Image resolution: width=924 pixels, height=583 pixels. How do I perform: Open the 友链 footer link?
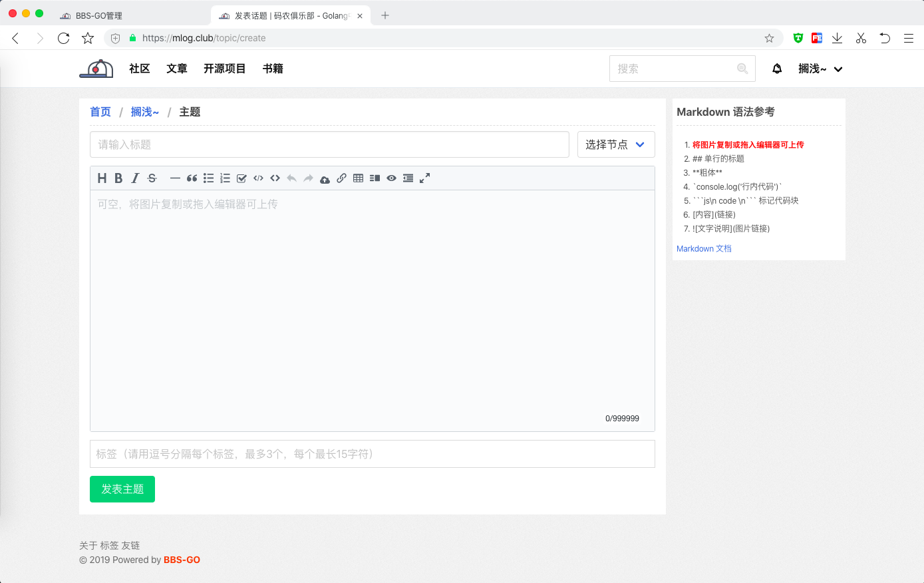(130, 545)
